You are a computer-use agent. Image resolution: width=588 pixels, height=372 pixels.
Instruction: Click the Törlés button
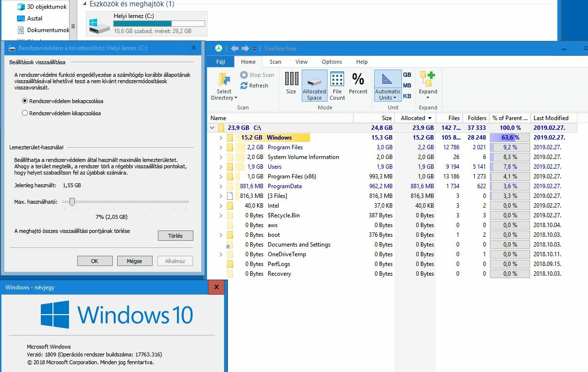175,235
